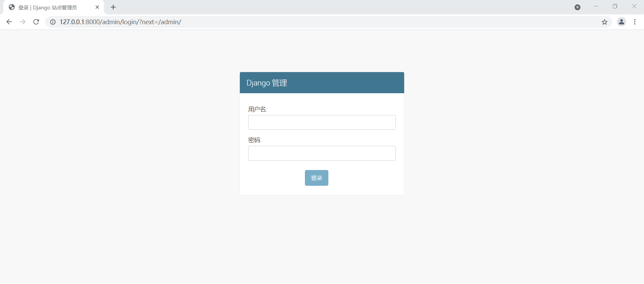This screenshot has height=284, width=644.
Task: Click the 密码 label
Action: pos(255,140)
